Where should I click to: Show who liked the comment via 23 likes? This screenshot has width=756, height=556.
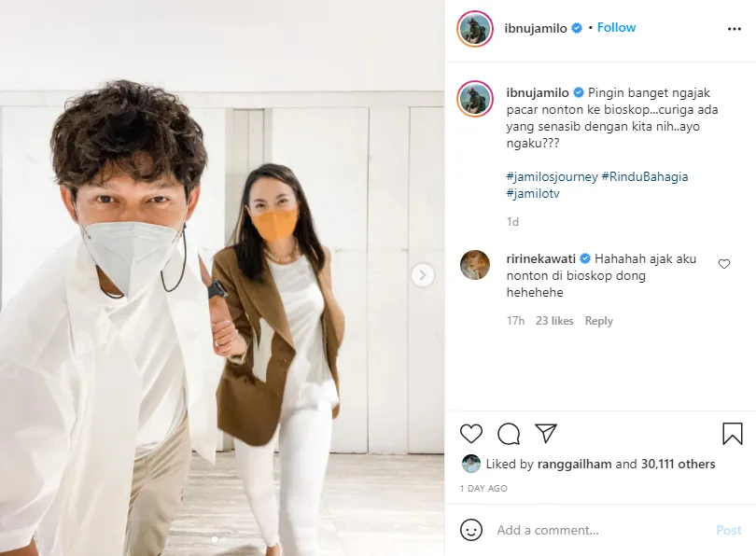tap(554, 321)
